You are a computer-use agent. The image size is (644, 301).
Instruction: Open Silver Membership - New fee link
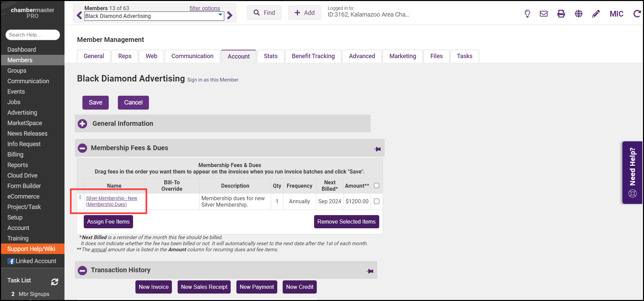pos(111,199)
